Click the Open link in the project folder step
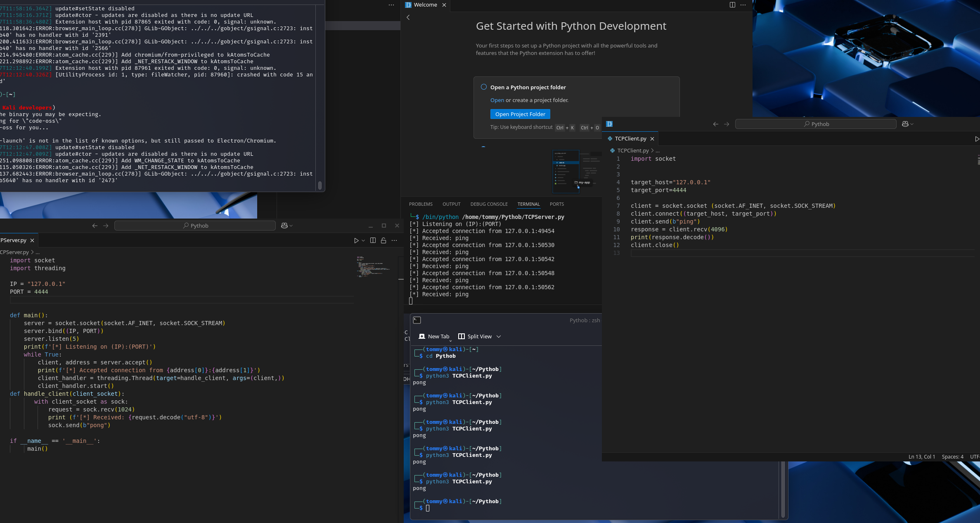 (x=497, y=100)
